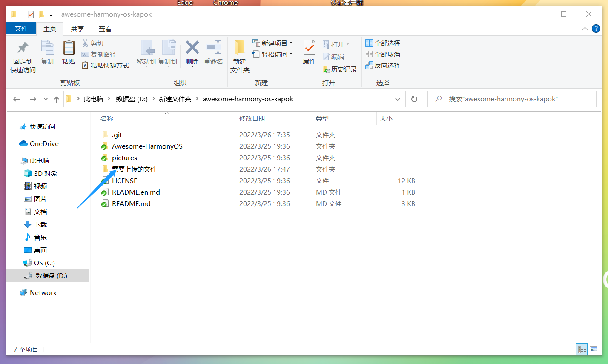Image resolution: width=608 pixels, height=364 pixels.
Task: Click the Delete (删除) X icon
Action: pos(192,47)
